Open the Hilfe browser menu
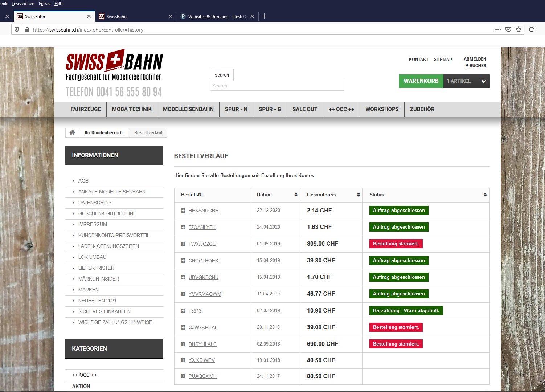The width and height of the screenshot is (545, 392). click(59, 4)
